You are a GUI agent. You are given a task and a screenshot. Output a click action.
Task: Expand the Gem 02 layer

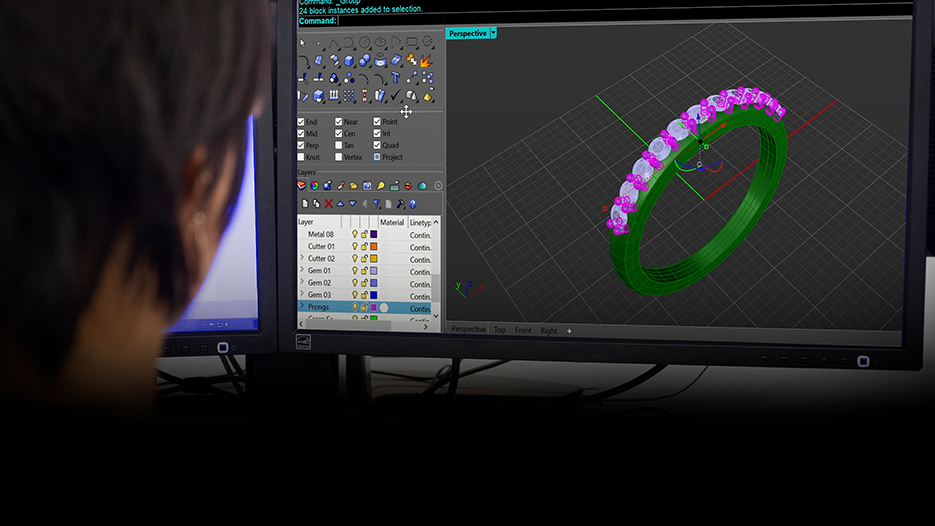(x=302, y=281)
